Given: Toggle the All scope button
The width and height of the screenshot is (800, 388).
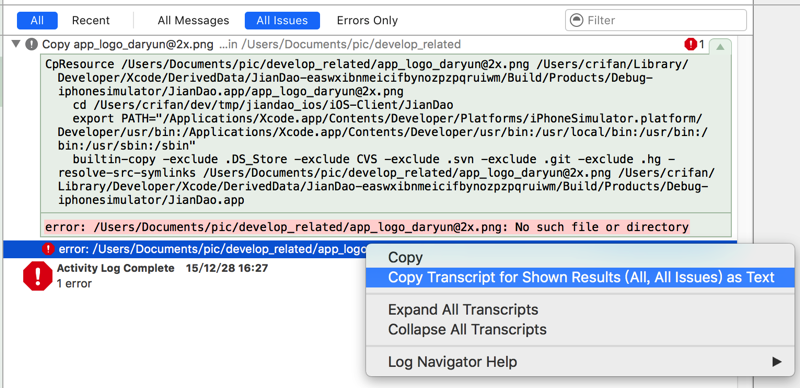Looking at the screenshot, I should pos(37,20).
